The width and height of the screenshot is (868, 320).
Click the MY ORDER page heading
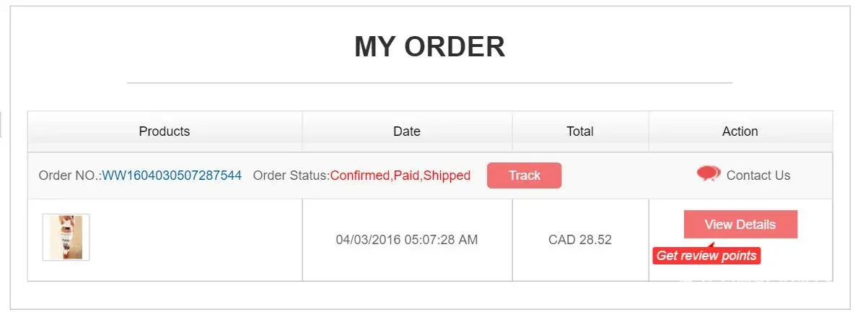429,47
